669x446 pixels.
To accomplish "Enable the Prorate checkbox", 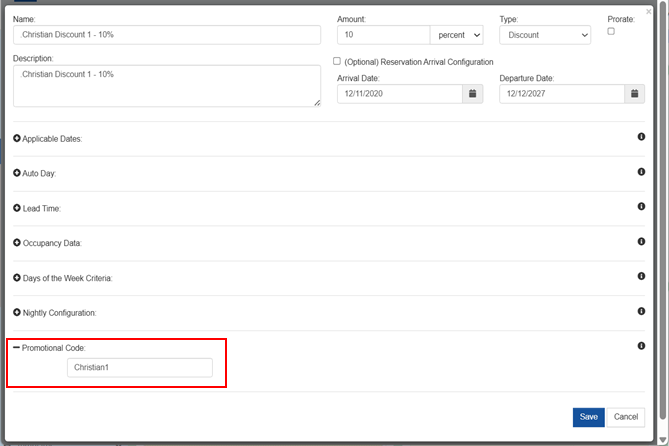I will (x=611, y=31).
